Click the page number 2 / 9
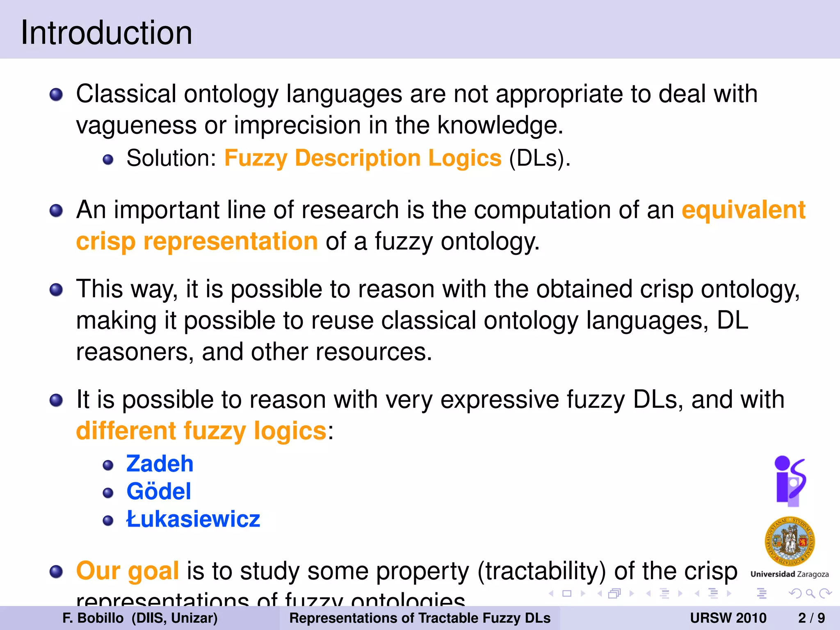 [x=811, y=618]
